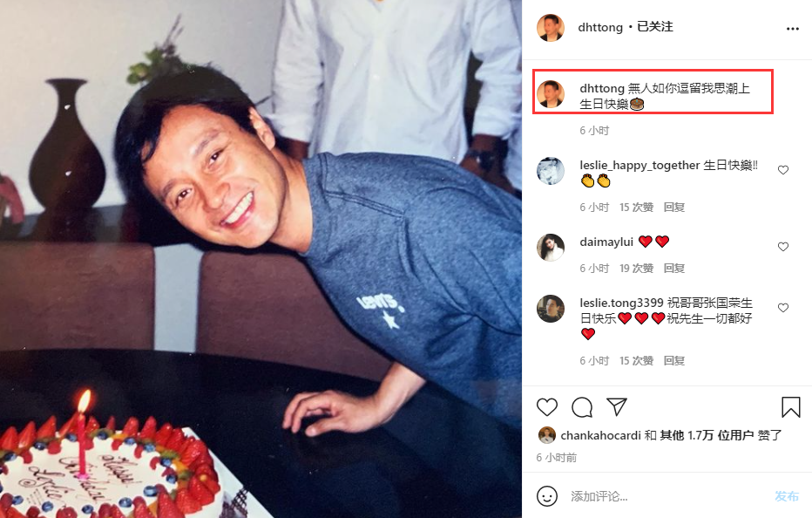Open the dhttong profile in the header
Viewport: 812px width, 518px height.
tap(600, 27)
